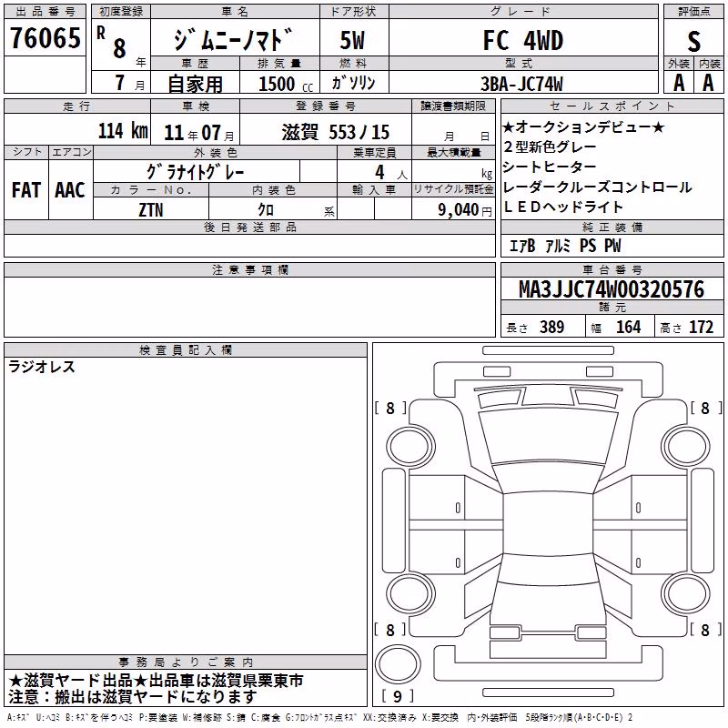This screenshot has width=728, height=728.
Task: Select the 車台番号 header label
Action: click(612, 269)
